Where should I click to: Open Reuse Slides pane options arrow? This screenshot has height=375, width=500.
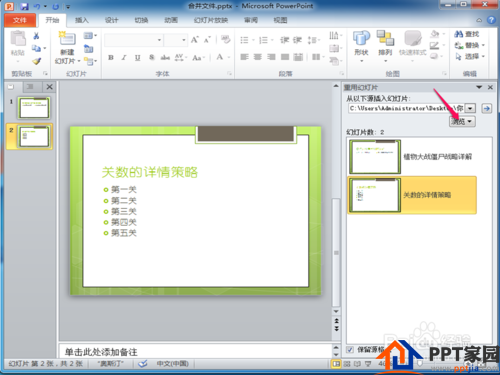point(479,87)
